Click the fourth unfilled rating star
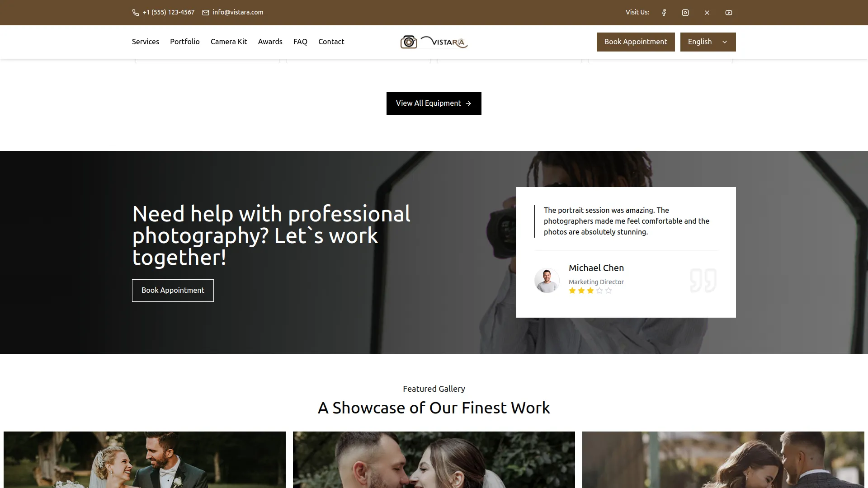Image resolution: width=868 pixels, height=488 pixels. coord(599,291)
